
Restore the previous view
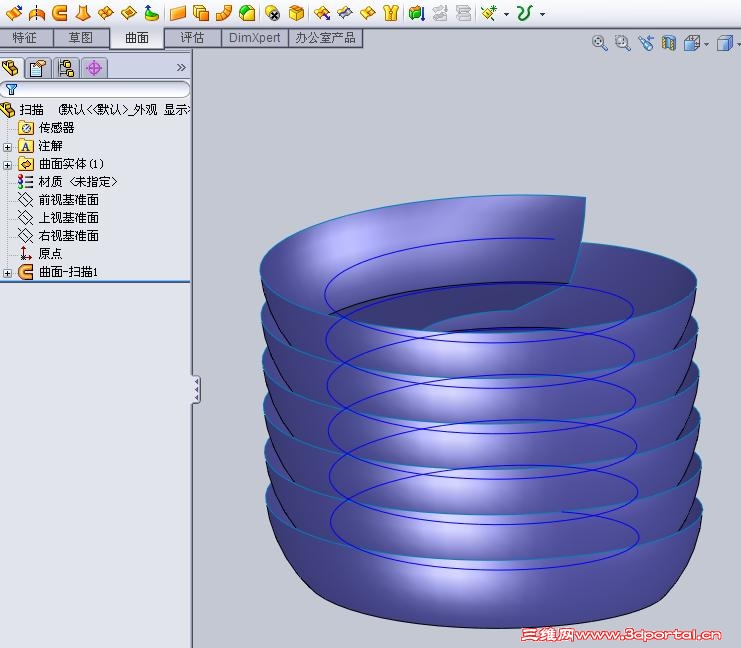(646, 43)
